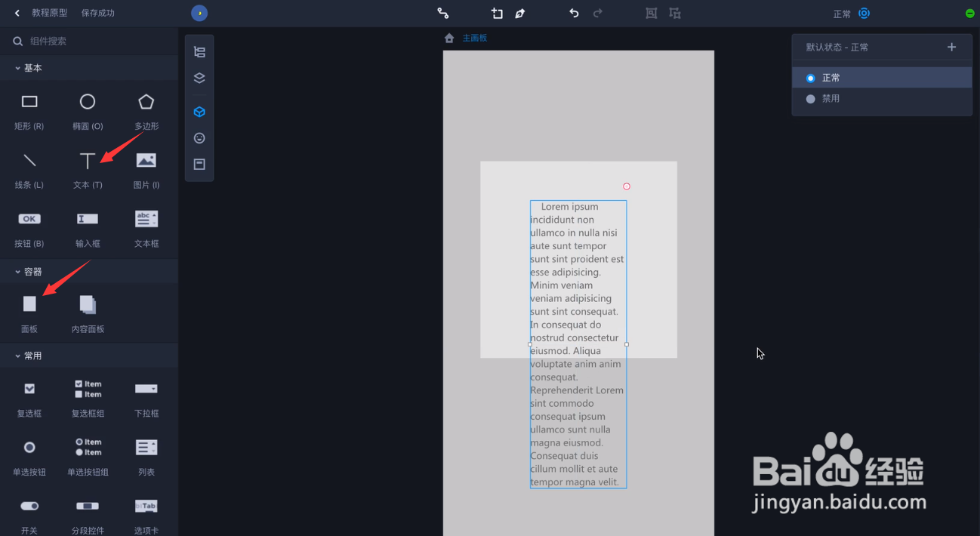Viewport: 980px width, 536px height.
Task: Click the green status indicator at top right
Action: (x=969, y=14)
